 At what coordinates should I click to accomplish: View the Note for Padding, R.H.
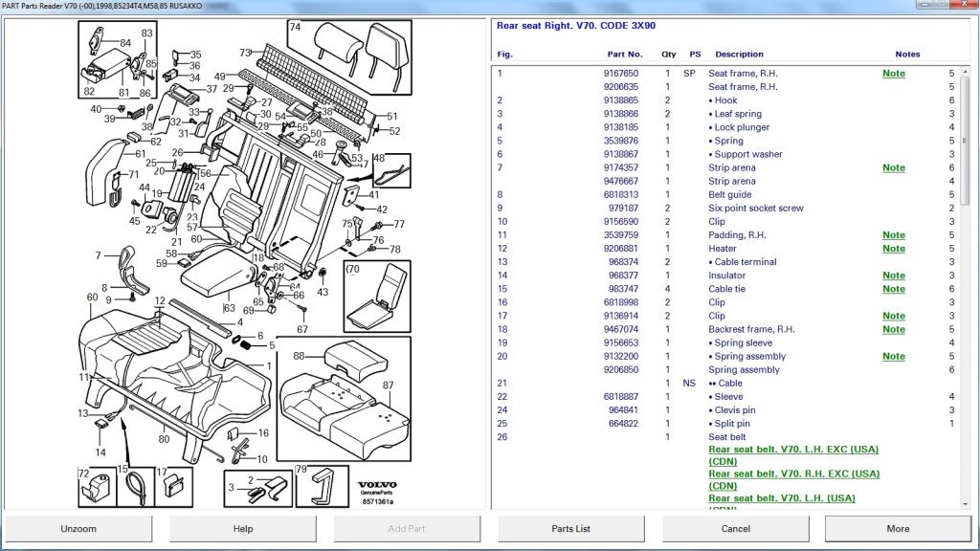coord(894,235)
